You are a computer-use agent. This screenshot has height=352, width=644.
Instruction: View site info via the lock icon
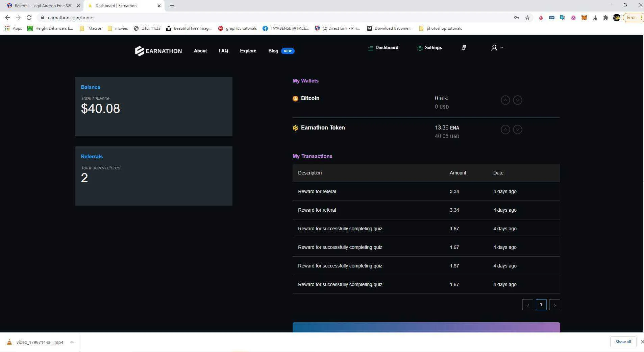pyautogui.click(x=42, y=18)
